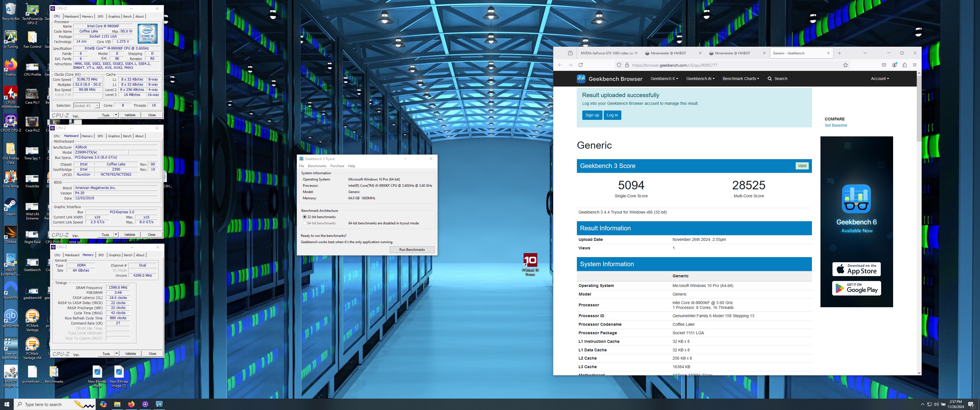The width and height of the screenshot is (980, 410).
Task: Open the Search link in Geekbench Browser navbar
Action: [x=777, y=79]
